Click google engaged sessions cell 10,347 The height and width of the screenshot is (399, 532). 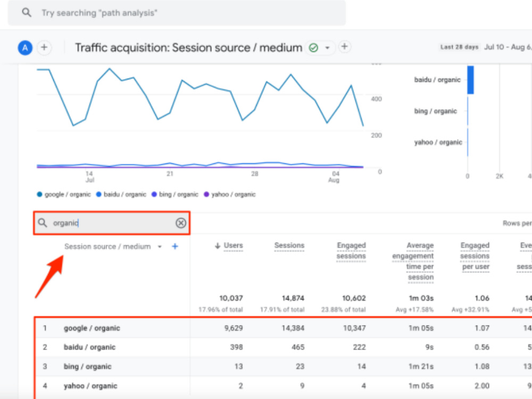[354, 328]
